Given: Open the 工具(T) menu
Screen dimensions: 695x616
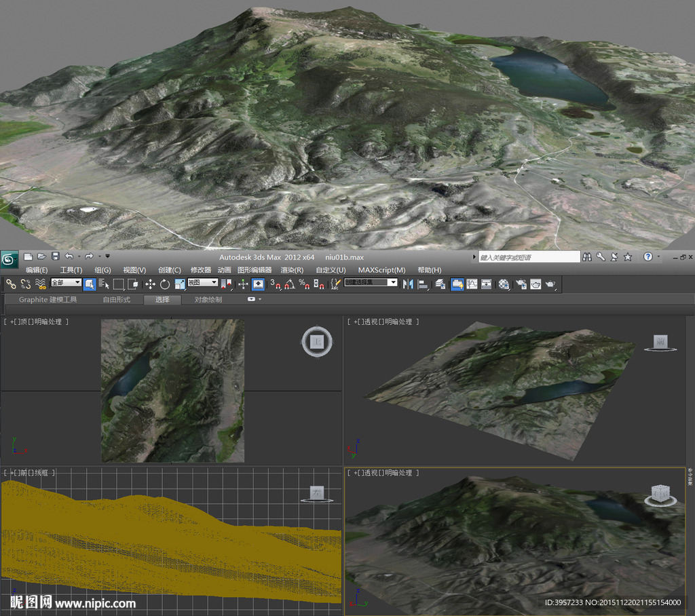Looking at the screenshot, I should coord(71,270).
